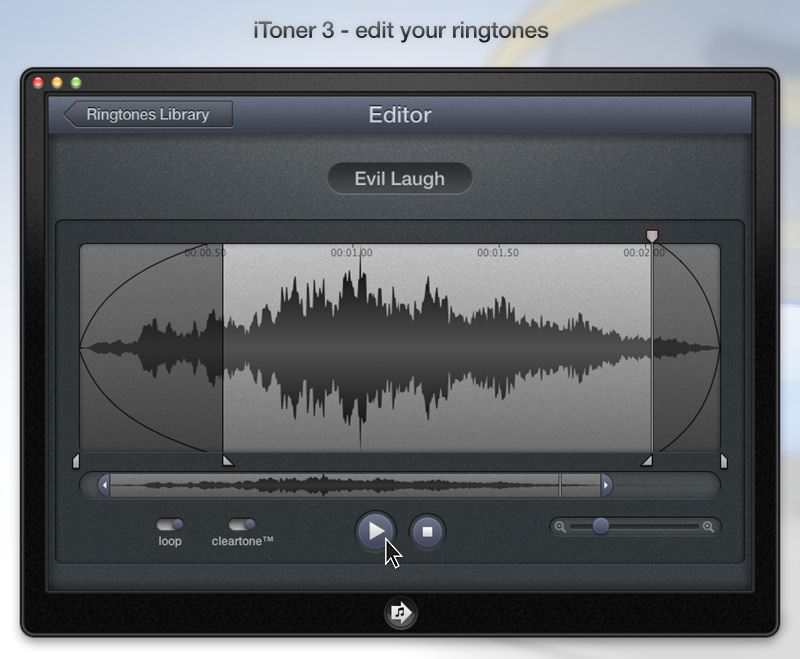
Task: Click the playhead marker above the waveform
Action: click(652, 236)
